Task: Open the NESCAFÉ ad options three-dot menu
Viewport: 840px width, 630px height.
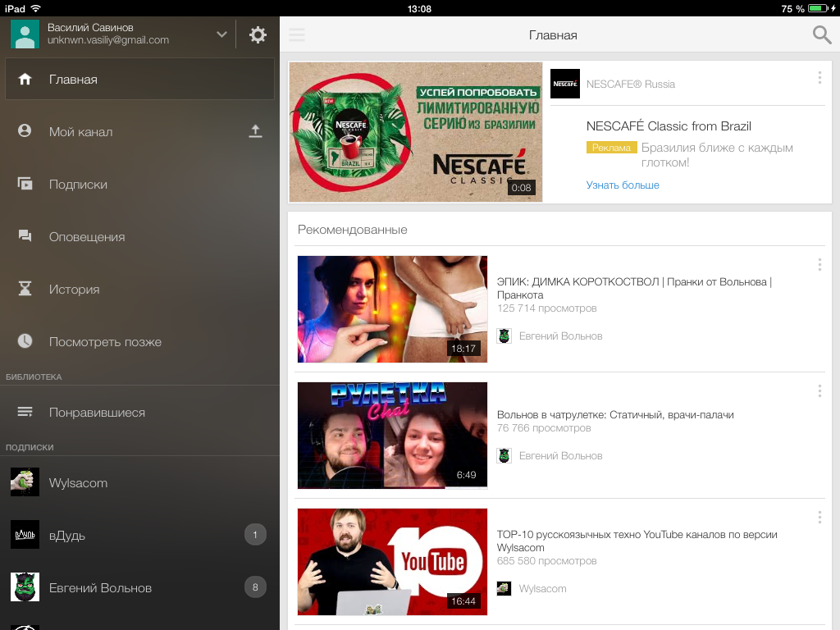Action: (x=819, y=78)
